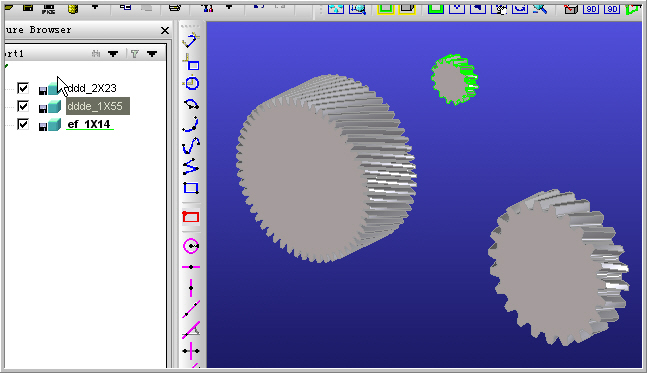The height and width of the screenshot is (373, 647).
Task: Click the save disk icon beside ddde_1X55
Action: point(43,109)
